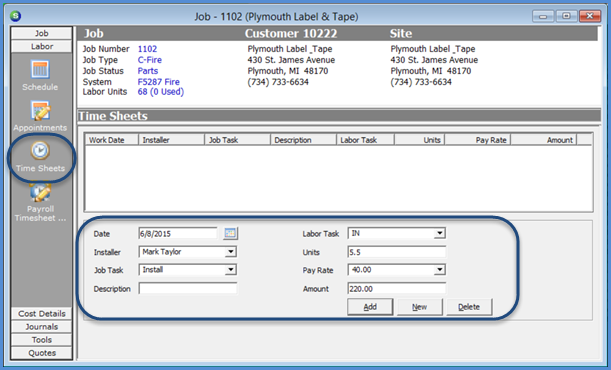
Task: Expand the Installer dropdown
Action: (231, 252)
